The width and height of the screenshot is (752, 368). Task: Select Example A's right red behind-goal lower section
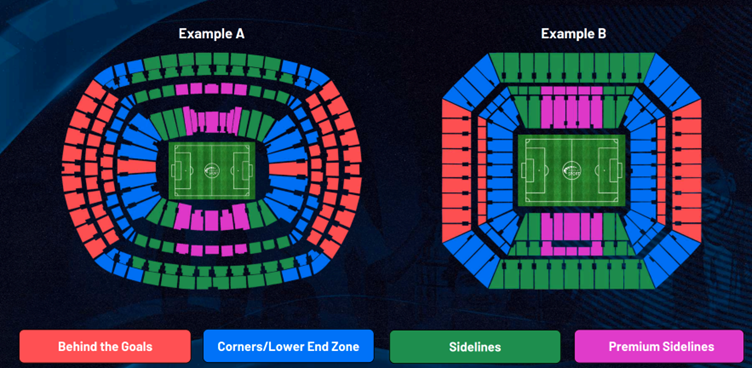click(x=288, y=168)
